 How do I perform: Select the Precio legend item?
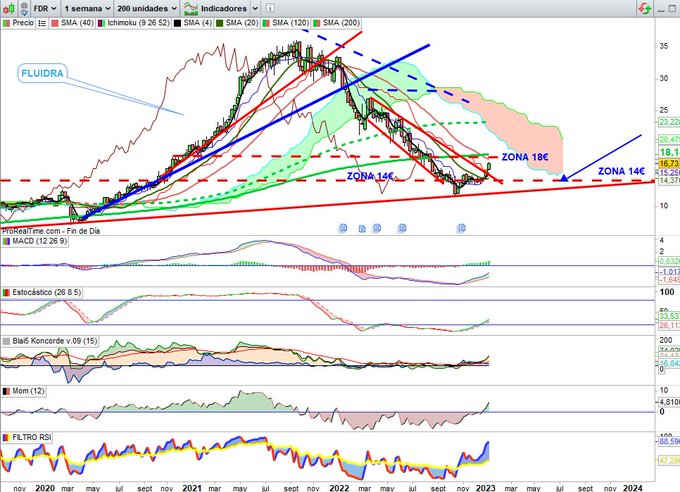[x=18, y=23]
